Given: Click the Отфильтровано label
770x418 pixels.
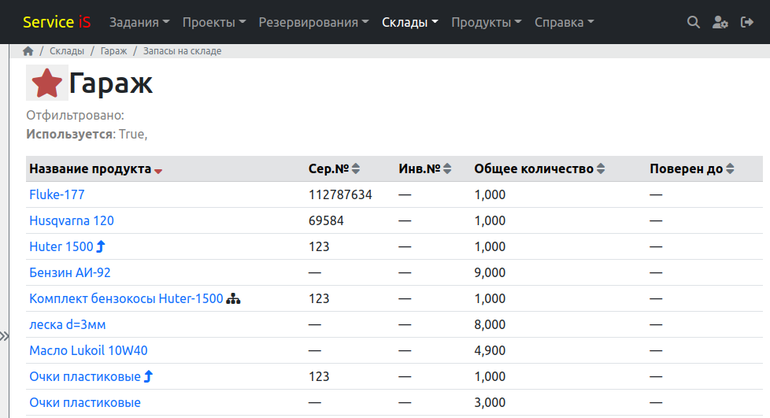Looking at the screenshot, I should [75, 115].
